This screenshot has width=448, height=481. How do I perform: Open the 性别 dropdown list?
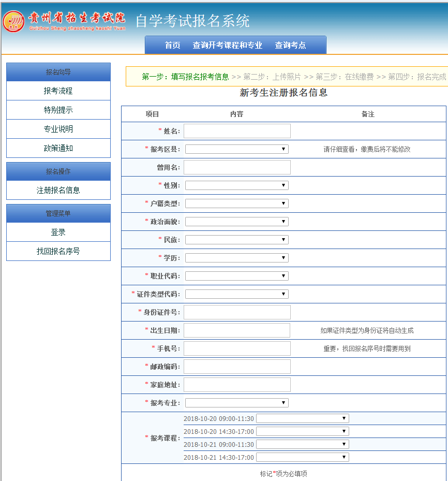point(236,185)
